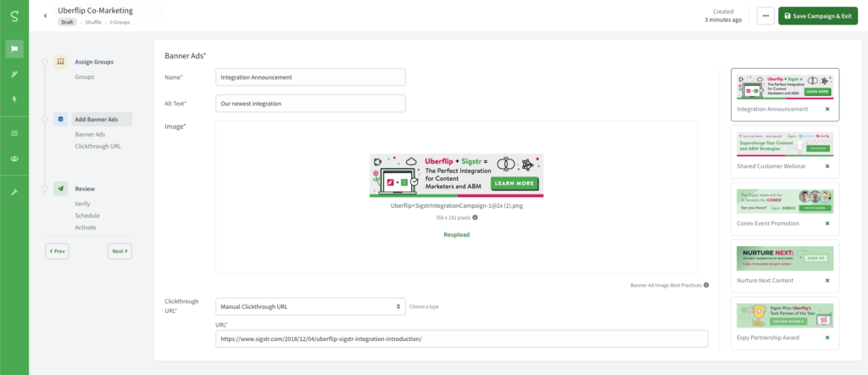Open the Activate sub-step
This screenshot has width=868, height=375.
[86, 227]
